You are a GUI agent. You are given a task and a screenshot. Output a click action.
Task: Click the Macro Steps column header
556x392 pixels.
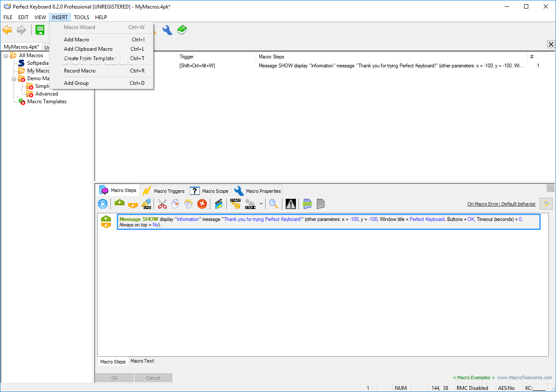pyautogui.click(x=392, y=57)
